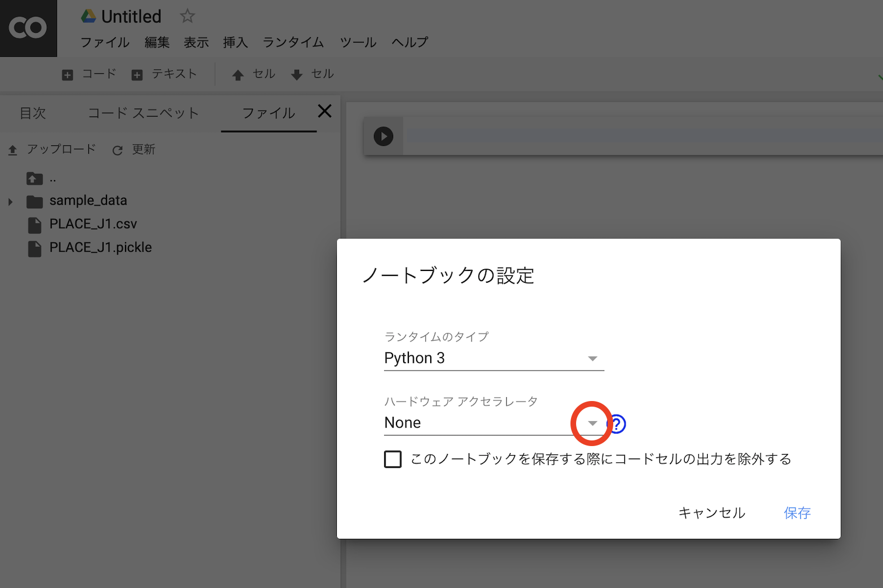The image size is (883, 588).
Task: Open the 編集 menu
Action: (157, 42)
